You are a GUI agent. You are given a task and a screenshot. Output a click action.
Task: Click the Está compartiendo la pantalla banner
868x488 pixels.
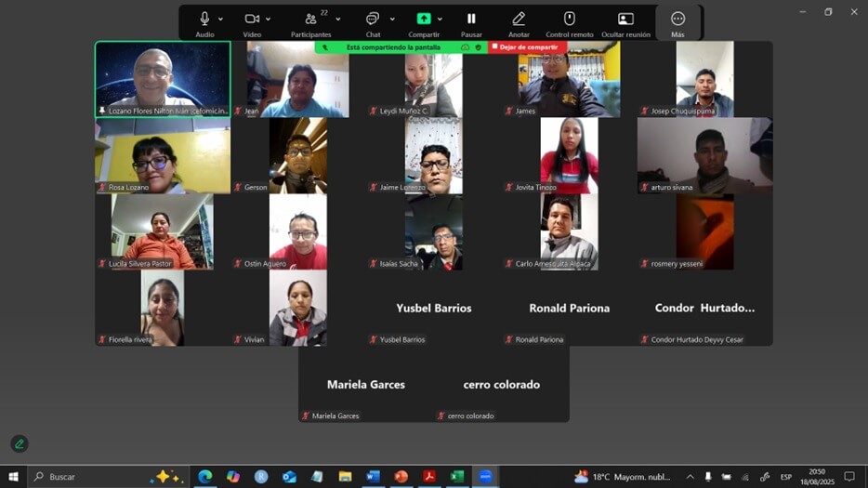pos(393,47)
